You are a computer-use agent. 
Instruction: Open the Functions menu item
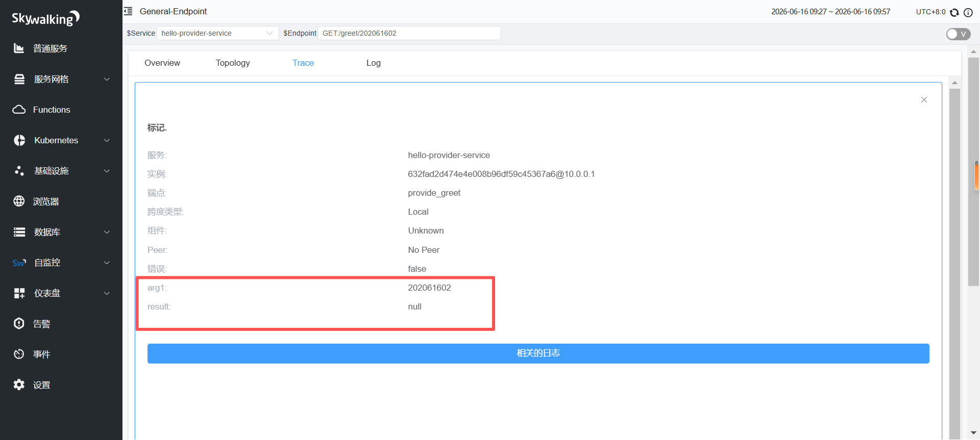point(52,110)
